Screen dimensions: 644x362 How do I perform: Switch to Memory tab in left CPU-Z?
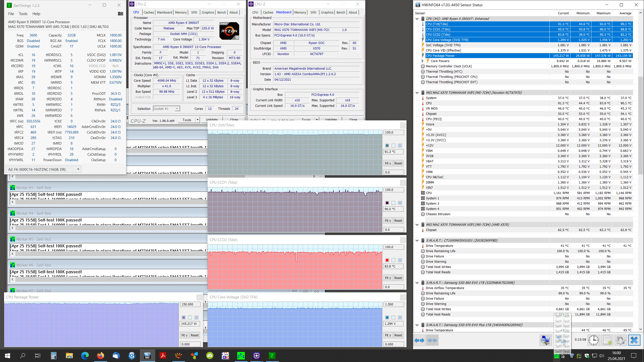(x=181, y=12)
